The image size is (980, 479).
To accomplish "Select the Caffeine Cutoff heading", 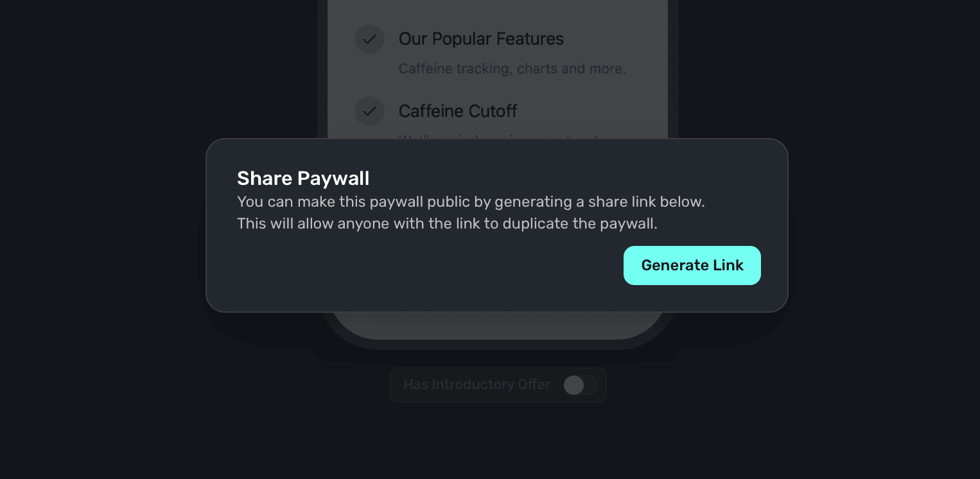I will coord(457,111).
